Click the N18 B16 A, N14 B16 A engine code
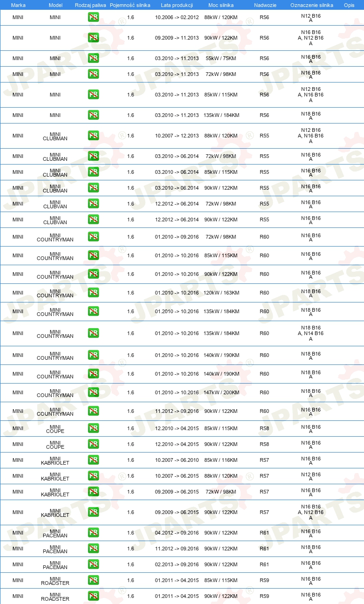The height and width of the screenshot is (604, 364). [x=311, y=333]
